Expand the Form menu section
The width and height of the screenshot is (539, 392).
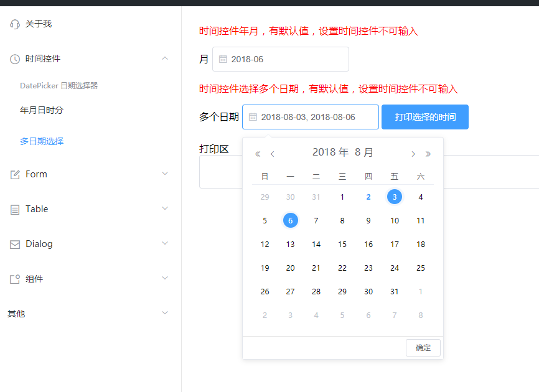(x=165, y=174)
